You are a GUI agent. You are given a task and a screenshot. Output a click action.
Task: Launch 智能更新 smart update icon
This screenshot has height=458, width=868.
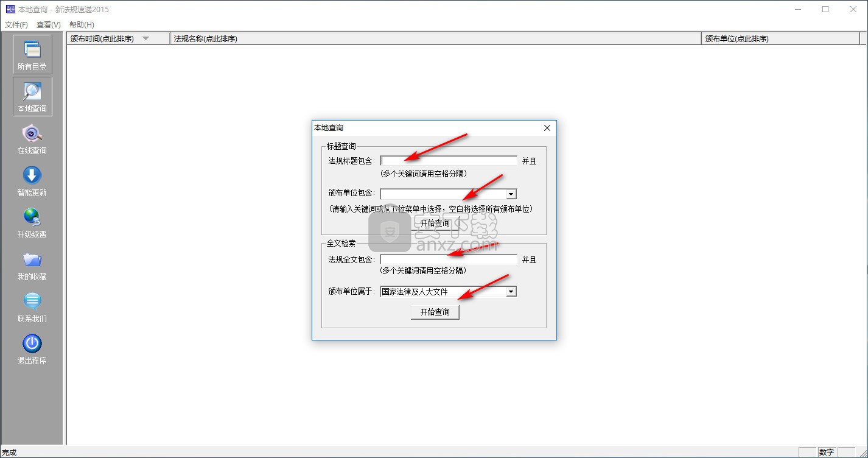click(x=32, y=181)
